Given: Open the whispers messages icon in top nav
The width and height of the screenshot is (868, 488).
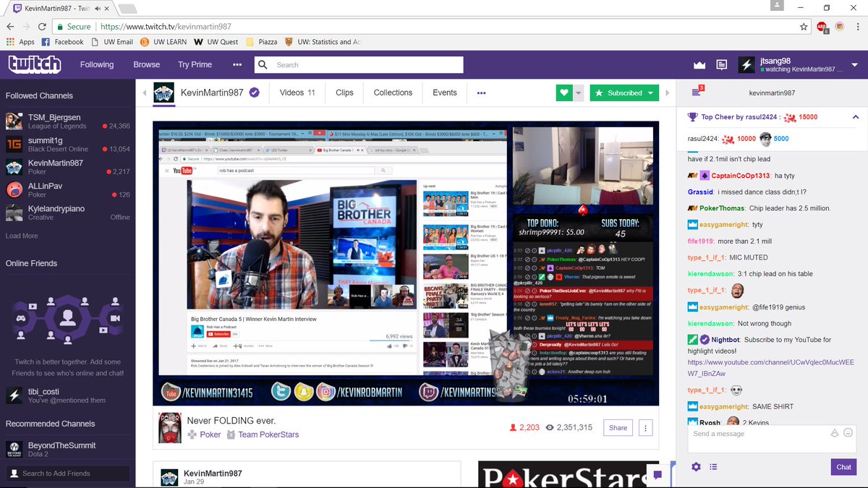Looking at the screenshot, I should tap(721, 65).
